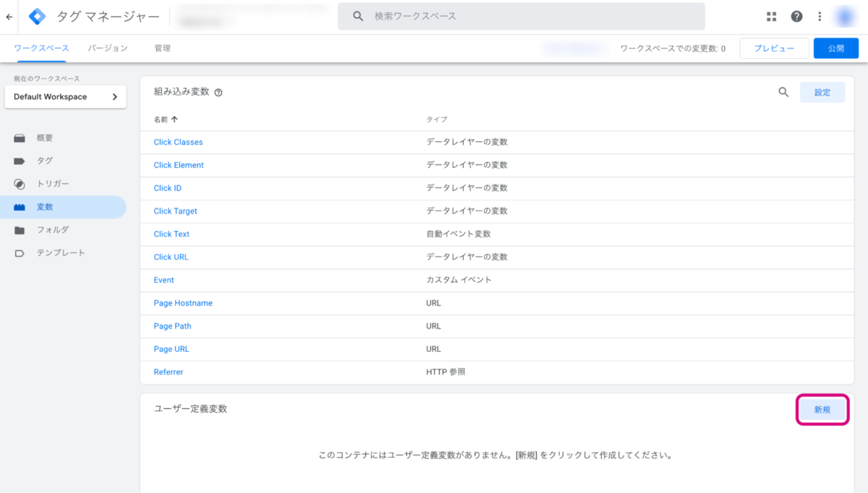Click into the 検索ワークスペース search field
Viewport: 868px width, 493px height.
coord(521,17)
